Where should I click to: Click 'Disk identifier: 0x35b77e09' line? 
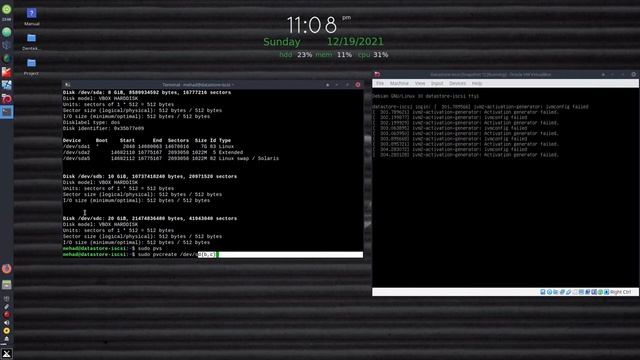pyautogui.click(x=103, y=128)
